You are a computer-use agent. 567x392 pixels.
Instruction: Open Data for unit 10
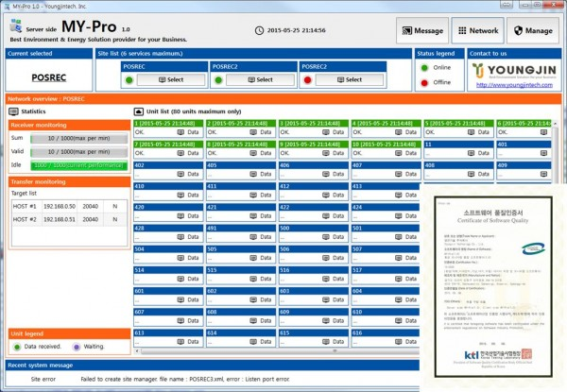click(405, 153)
